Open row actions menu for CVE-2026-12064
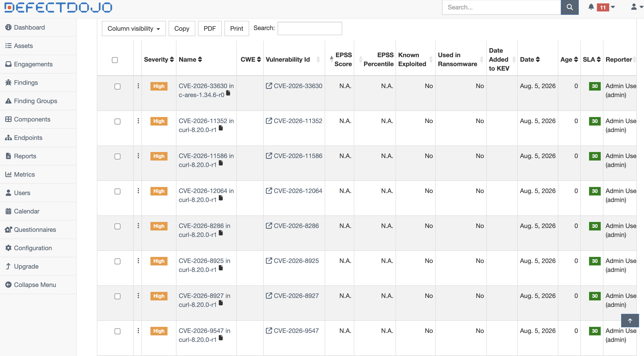This screenshot has width=644, height=356. (x=138, y=191)
